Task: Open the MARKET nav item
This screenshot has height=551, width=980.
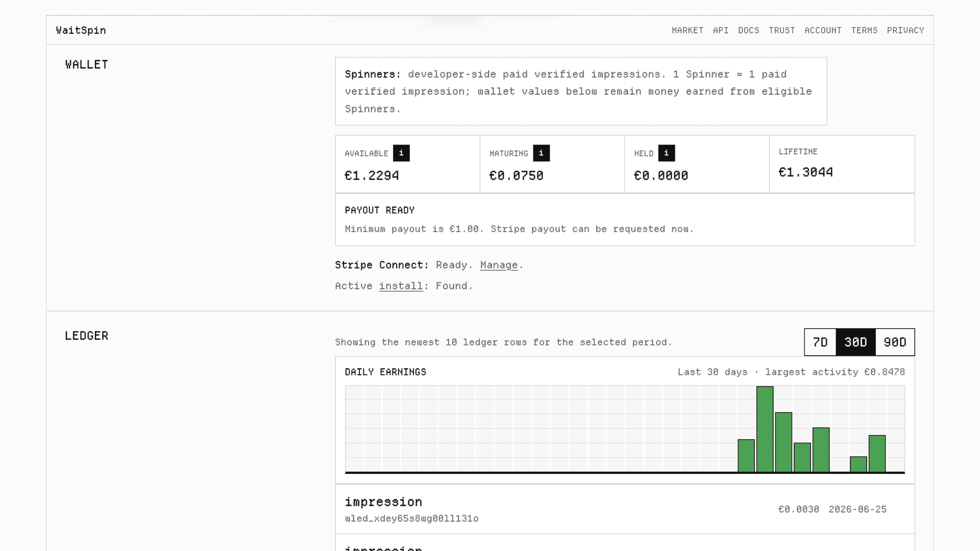Action: (687, 31)
